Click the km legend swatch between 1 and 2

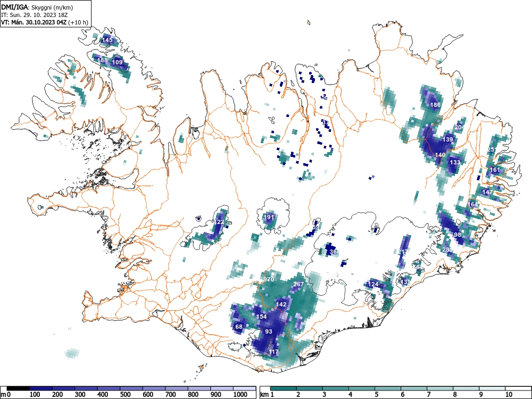(284, 388)
